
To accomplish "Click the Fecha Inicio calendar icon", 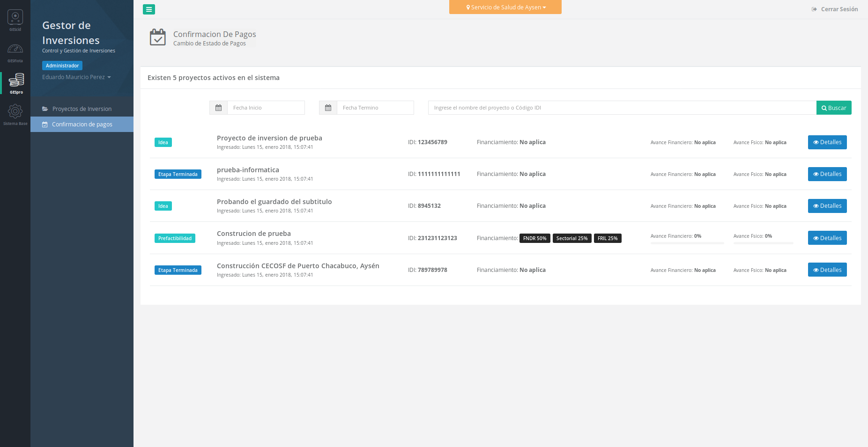I will 218,108.
